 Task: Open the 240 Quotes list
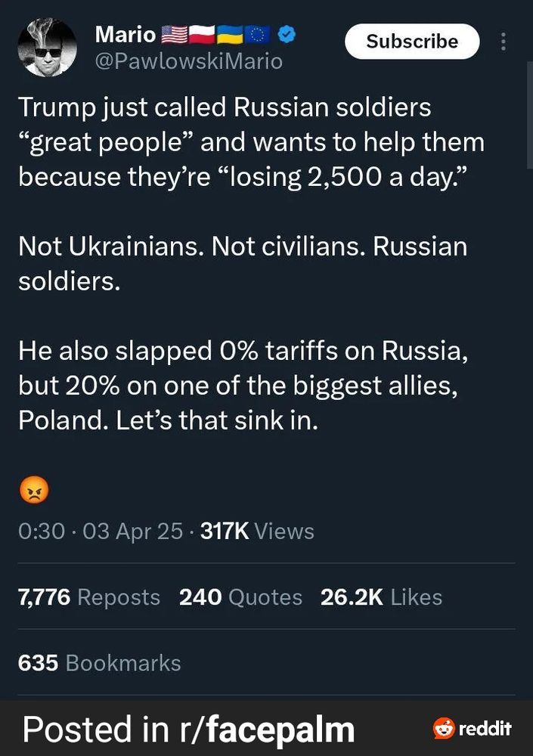[240, 597]
